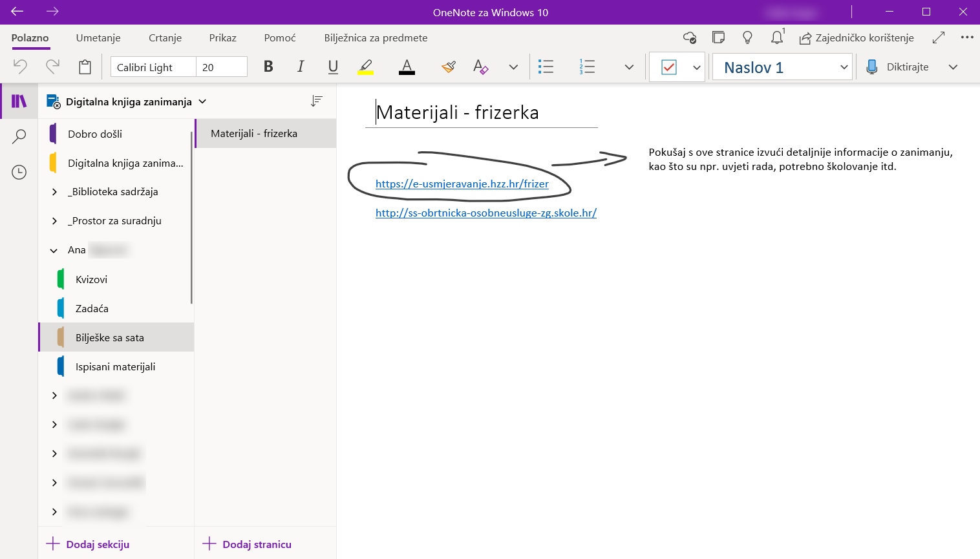The height and width of the screenshot is (559, 980).
Task: Click the page title Materijali - frizerka
Action: pyautogui.click(x=458, y=112)
